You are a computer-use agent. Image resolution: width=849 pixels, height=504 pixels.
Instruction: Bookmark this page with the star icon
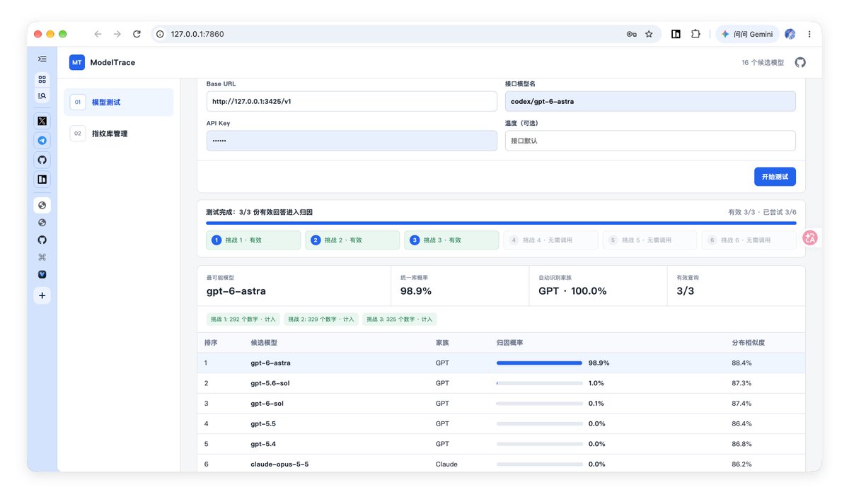(649, 34)
